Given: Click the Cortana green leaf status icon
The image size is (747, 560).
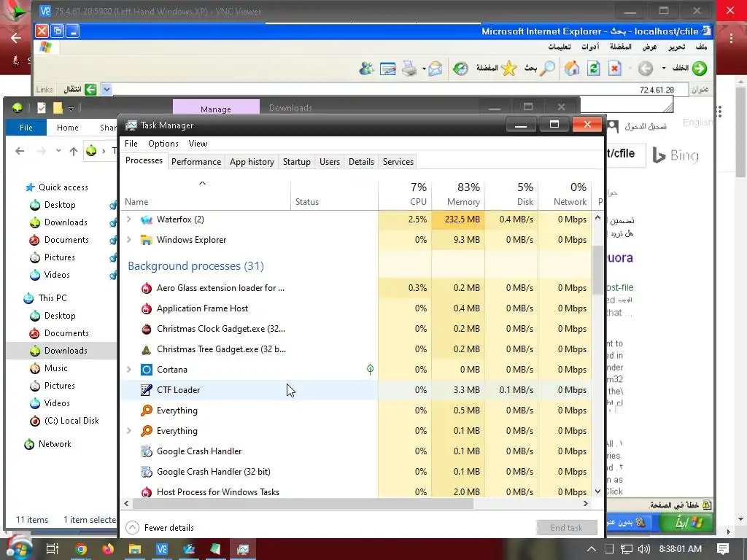Looking at the screenshot, I should click(370, 369).
